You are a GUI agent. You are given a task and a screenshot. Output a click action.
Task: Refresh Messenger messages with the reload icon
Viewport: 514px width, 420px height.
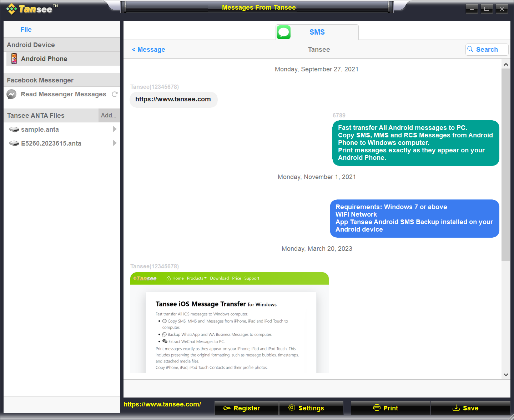115,94
